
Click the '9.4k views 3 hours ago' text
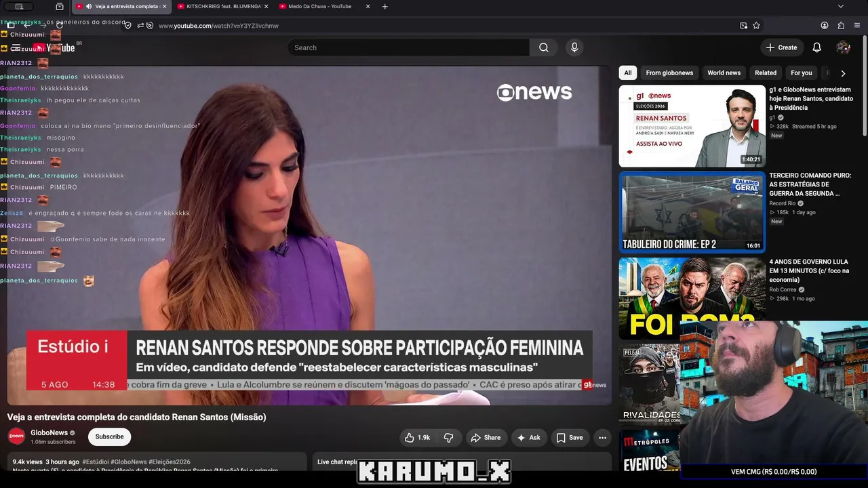pos(45,462)
